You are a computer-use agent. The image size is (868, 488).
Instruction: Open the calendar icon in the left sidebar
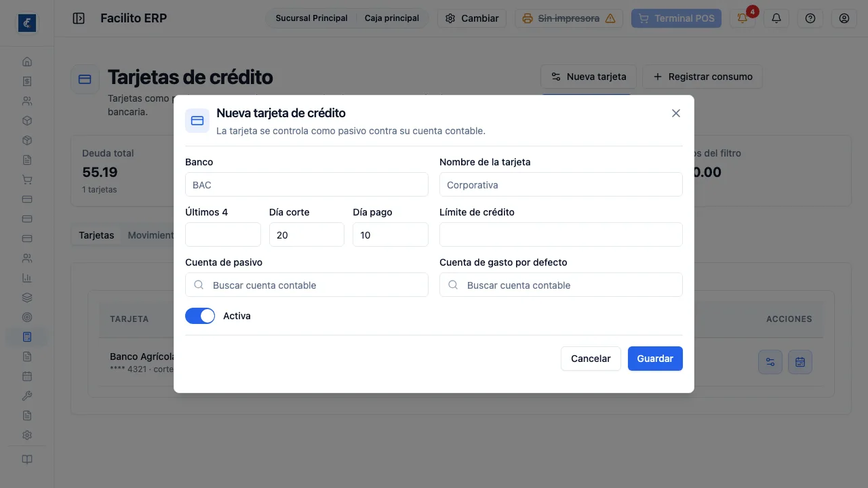(x=27, y=376)
